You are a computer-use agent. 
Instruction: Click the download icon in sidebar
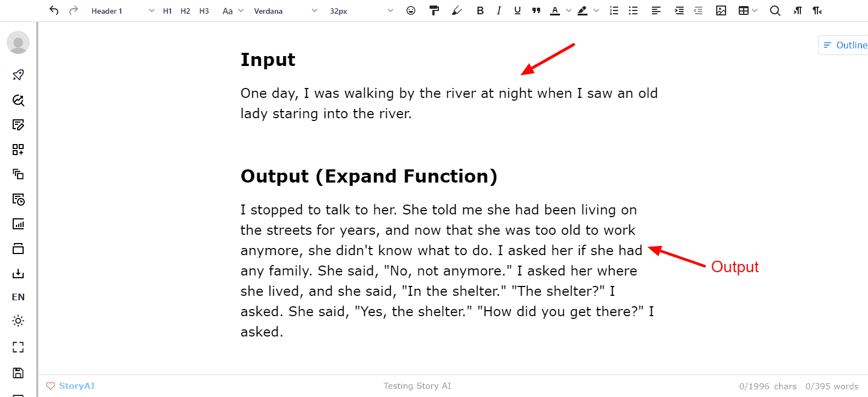click(18, 273)
